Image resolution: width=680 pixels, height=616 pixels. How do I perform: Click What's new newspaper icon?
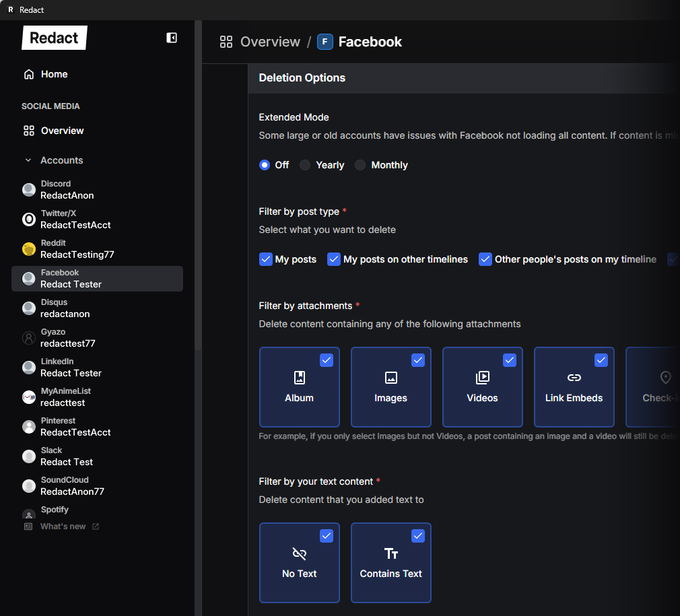(x=28, y=526)
